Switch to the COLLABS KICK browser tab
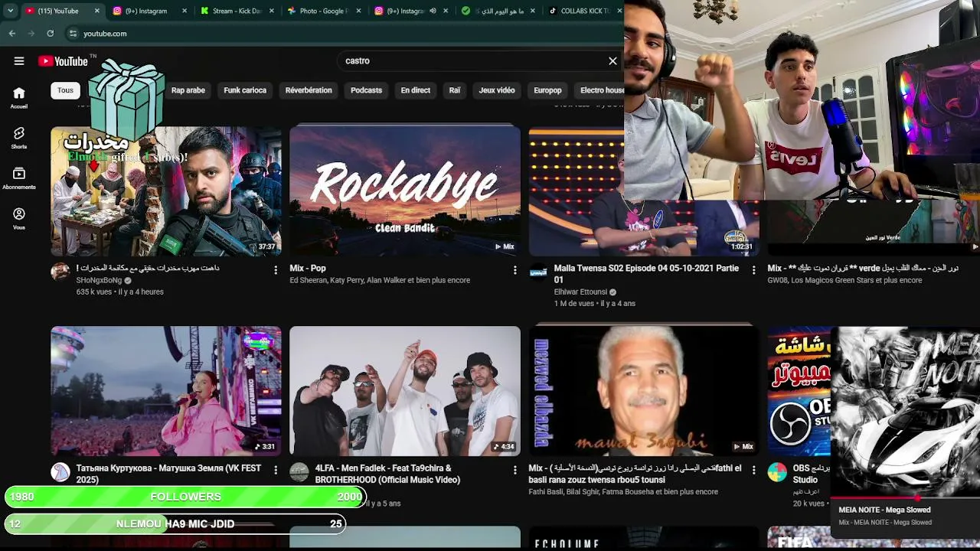980x551 pixels. point(582,11)
